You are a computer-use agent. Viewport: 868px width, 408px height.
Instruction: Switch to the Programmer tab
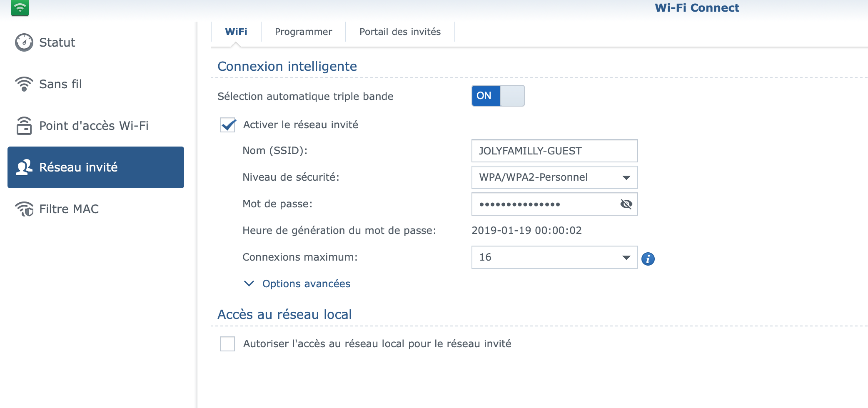(303, 32)
